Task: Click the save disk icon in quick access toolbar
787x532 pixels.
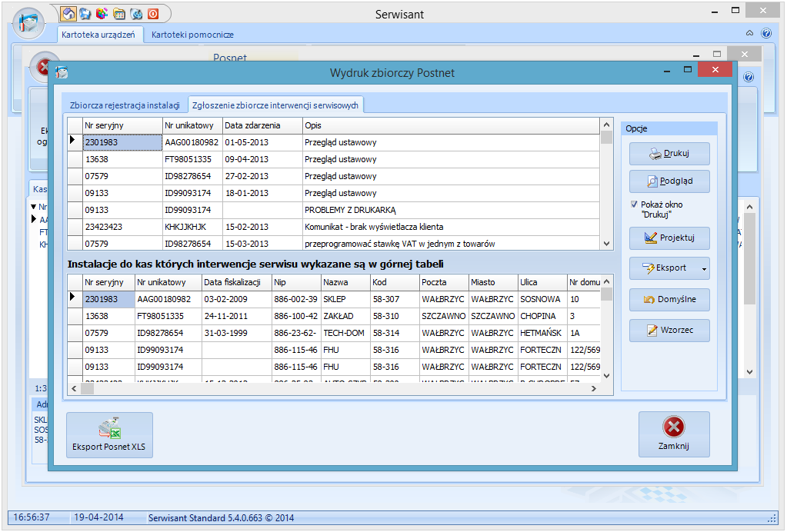Action: (85, 14)
